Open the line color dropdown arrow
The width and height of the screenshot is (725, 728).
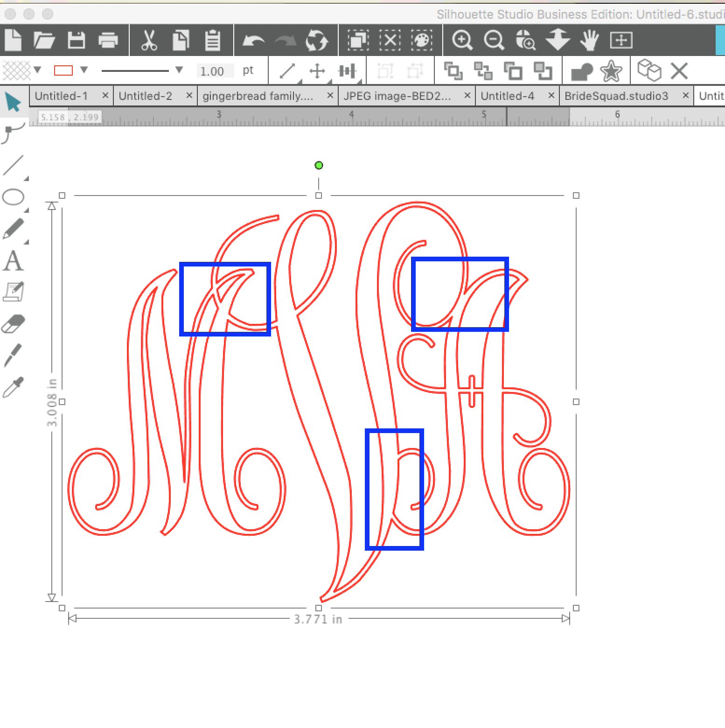pos(84,70)
